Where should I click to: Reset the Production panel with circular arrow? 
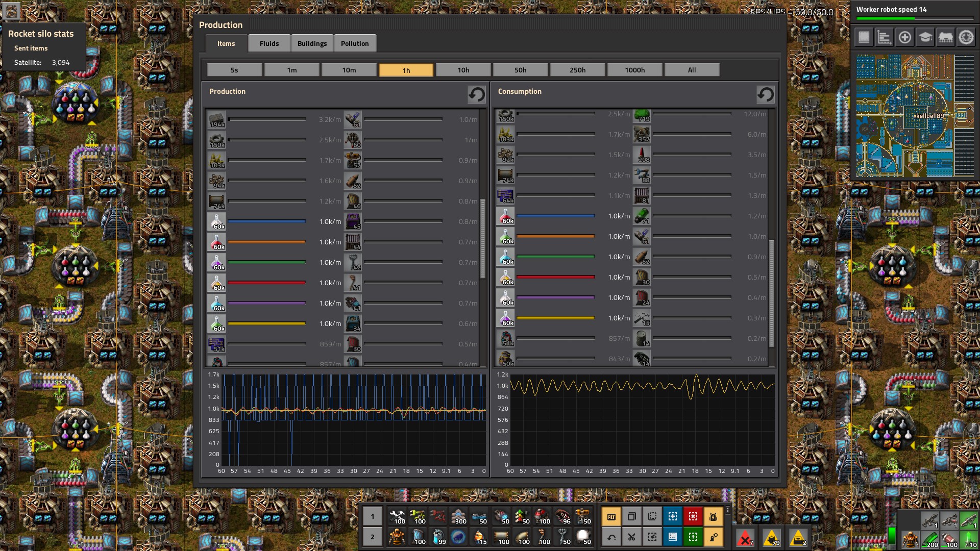[x=477, y=94]
